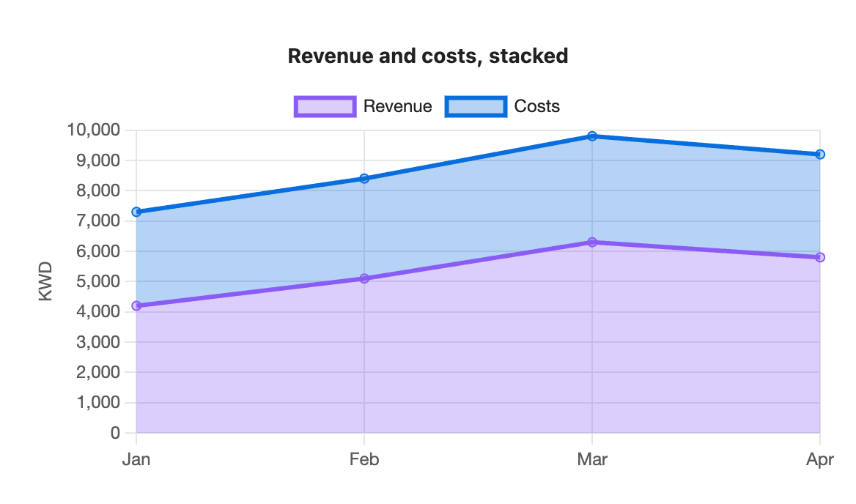Select the Costs data point for Apr
The width and height of the screenshot is (856, 504).
[x=820, y=155]
